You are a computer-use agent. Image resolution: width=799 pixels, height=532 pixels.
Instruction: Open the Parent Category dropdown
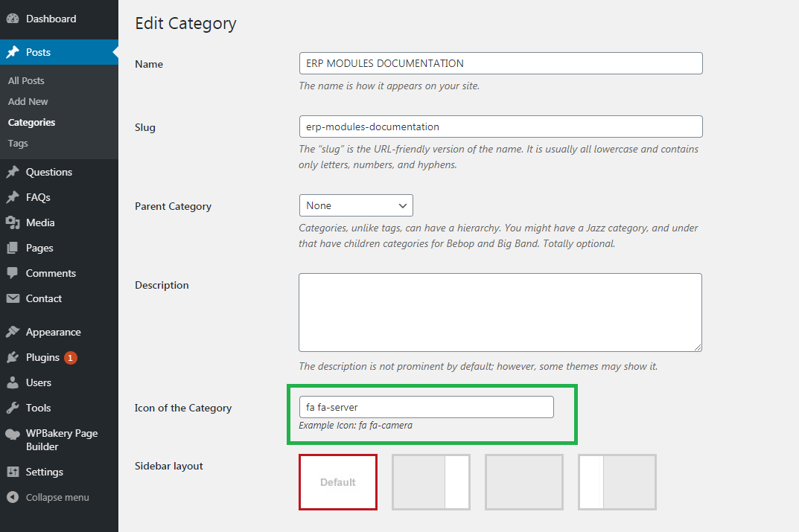click(x=356, y=205)
